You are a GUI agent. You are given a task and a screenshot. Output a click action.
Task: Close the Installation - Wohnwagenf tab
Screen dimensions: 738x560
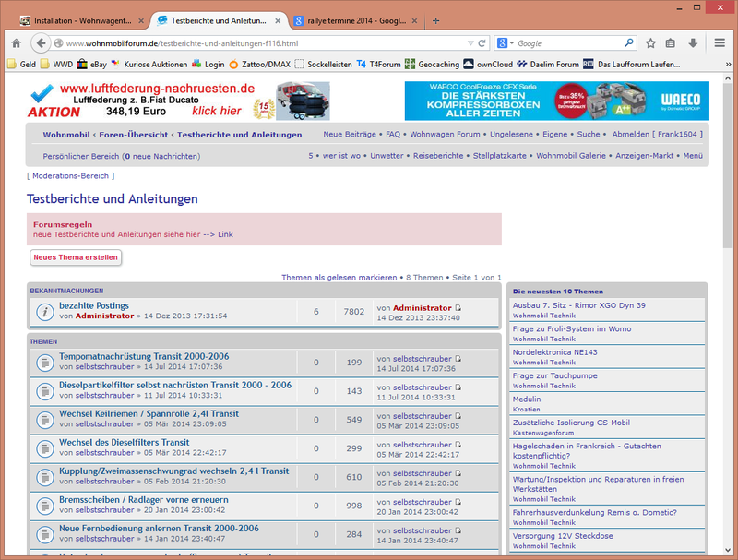pyautogui.click(x=141, y=20)
